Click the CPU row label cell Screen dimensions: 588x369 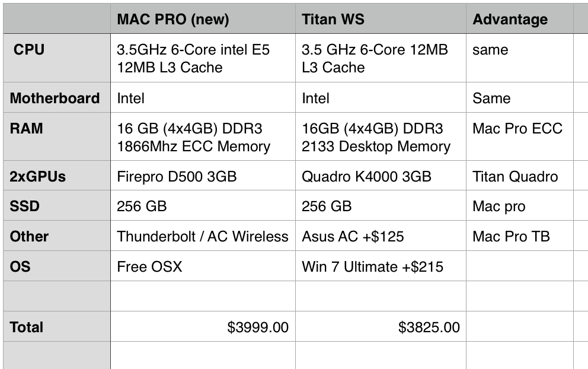coord(57,58)
